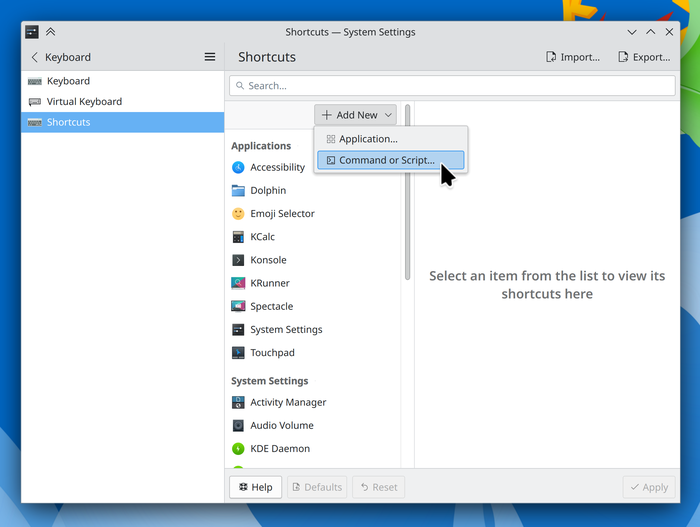Image resolution: width=700 pixels, height=527 pixels.
Task: Select the Spectacle screenshot icon
Action: 238,307
